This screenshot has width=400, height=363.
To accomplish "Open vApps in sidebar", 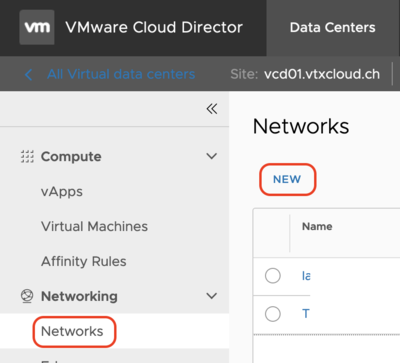I will [62, 192].
